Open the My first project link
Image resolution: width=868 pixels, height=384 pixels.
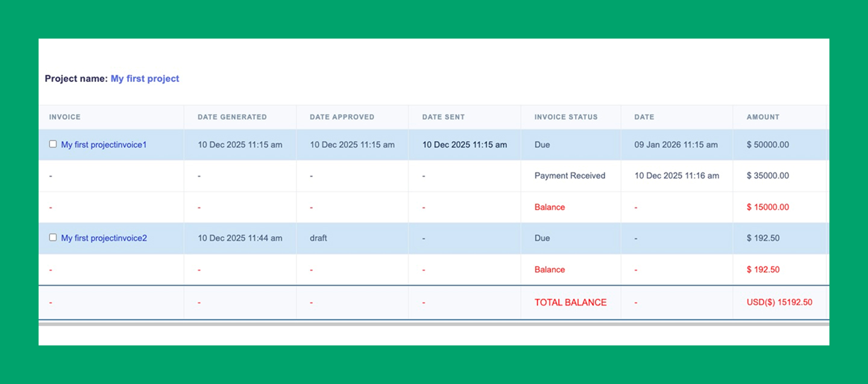pyautogui.click(x=145, y=78)
